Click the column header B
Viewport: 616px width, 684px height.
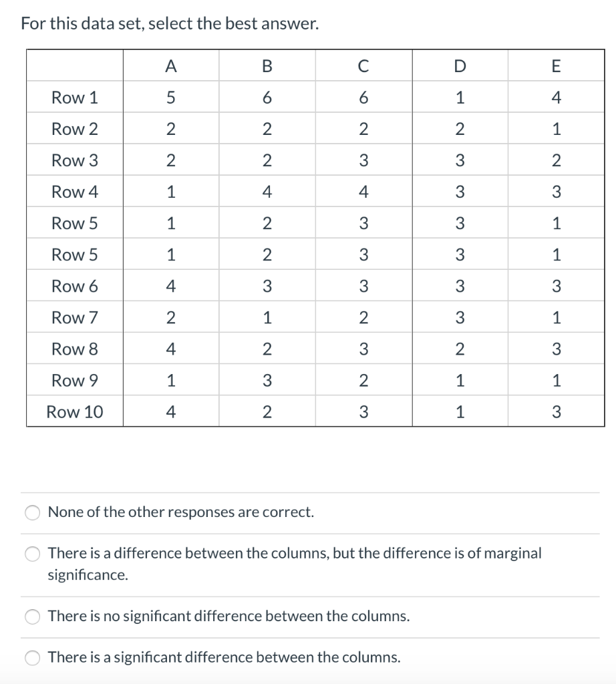[267, 65]
